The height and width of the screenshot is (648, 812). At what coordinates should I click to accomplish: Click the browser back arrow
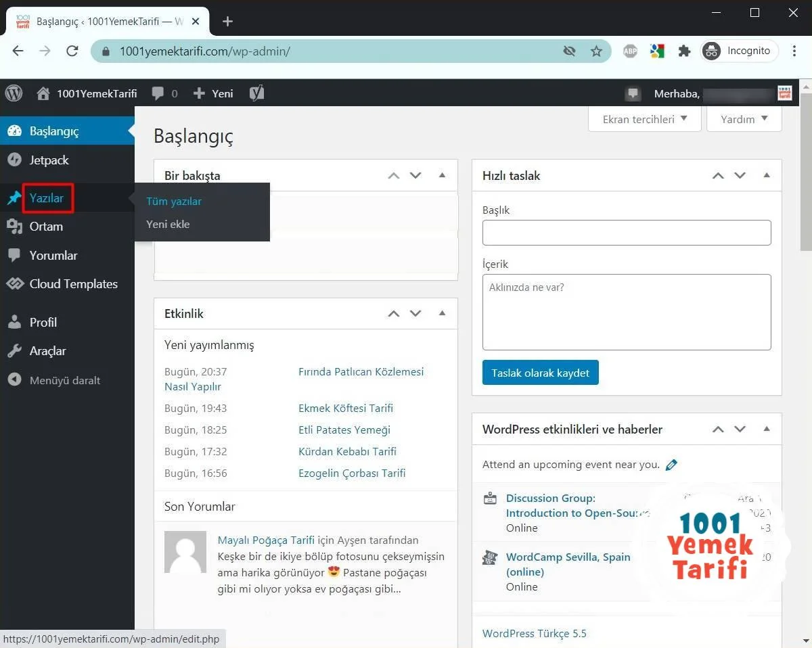pos(18,51)
